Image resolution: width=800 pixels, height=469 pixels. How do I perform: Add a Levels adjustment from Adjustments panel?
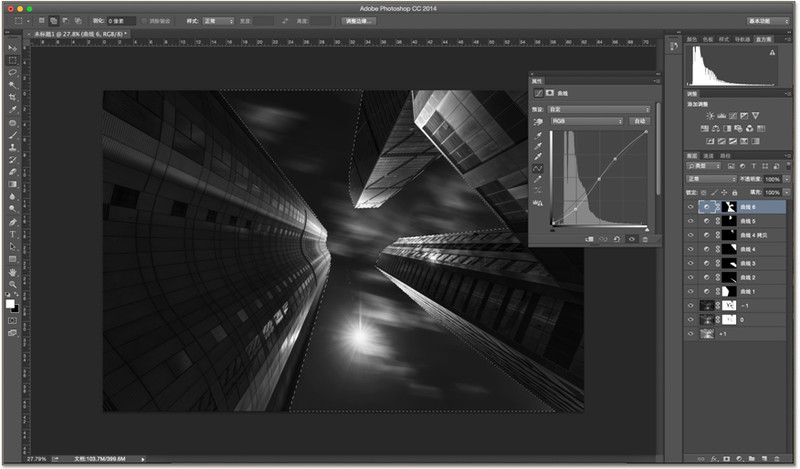click(721, 116)
